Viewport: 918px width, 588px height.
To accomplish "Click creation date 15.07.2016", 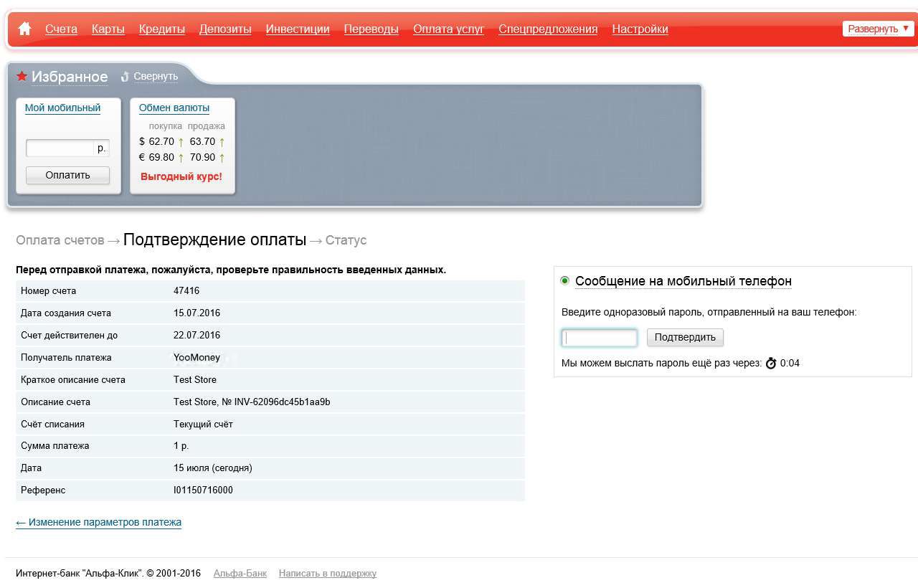I will (197, 313).
